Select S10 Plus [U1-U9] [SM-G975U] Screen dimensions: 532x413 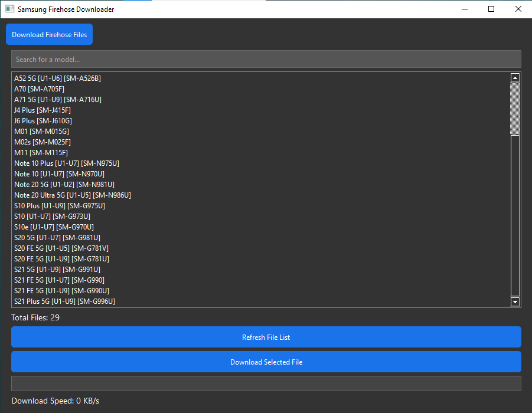tap(261, 206)
